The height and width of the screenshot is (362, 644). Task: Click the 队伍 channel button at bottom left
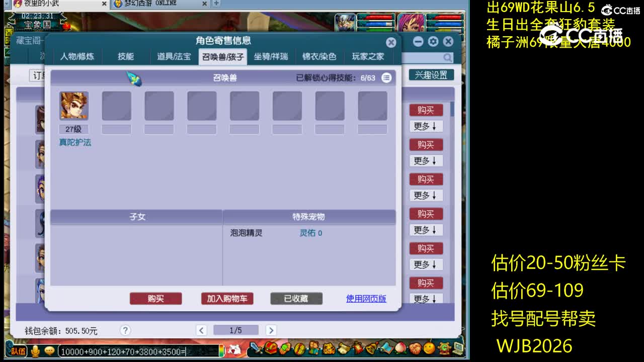pos(18,351)
